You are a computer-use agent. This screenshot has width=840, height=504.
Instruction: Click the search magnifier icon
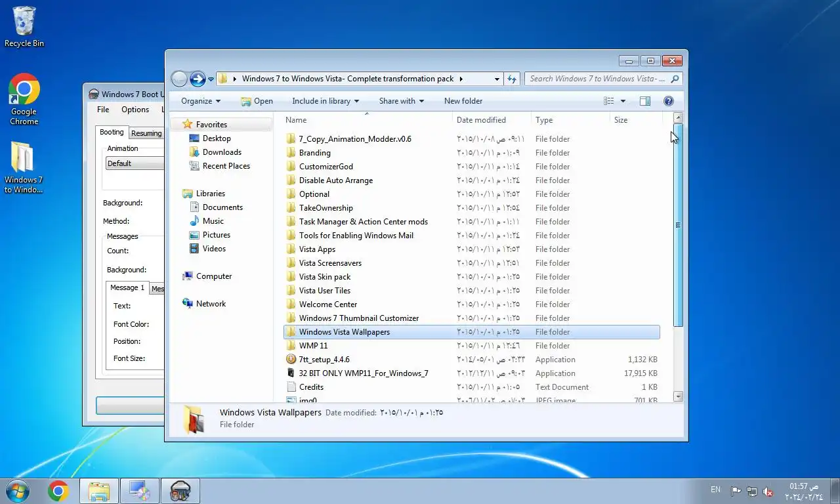coord(675,79)
